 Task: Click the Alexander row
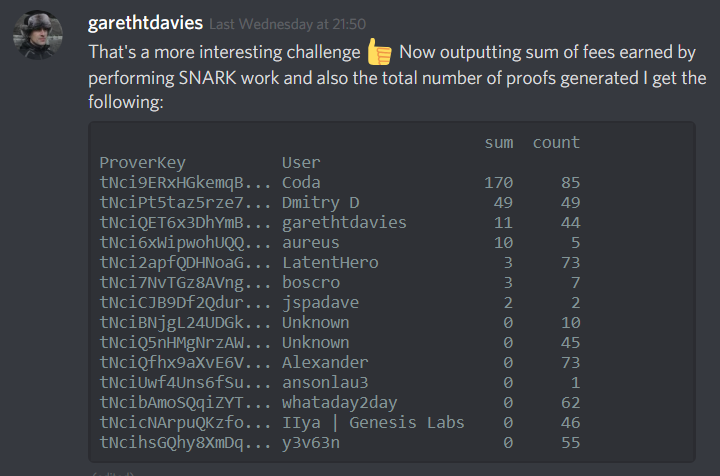(x=340, y=363)
